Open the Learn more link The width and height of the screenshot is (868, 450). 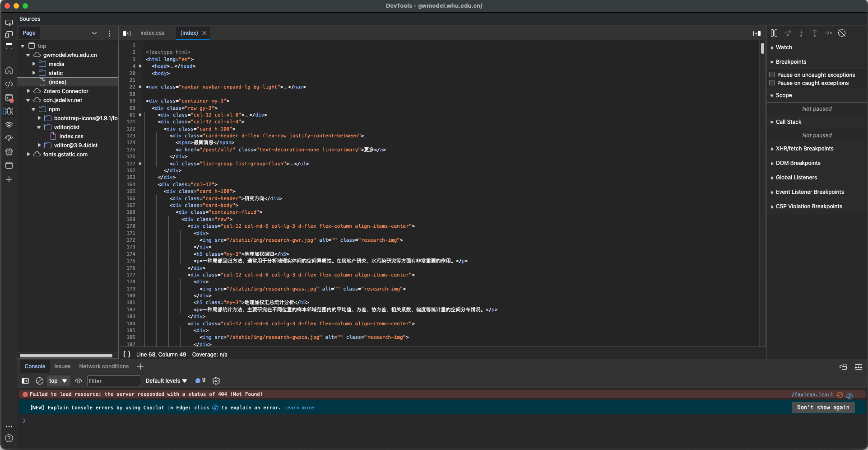299,408
